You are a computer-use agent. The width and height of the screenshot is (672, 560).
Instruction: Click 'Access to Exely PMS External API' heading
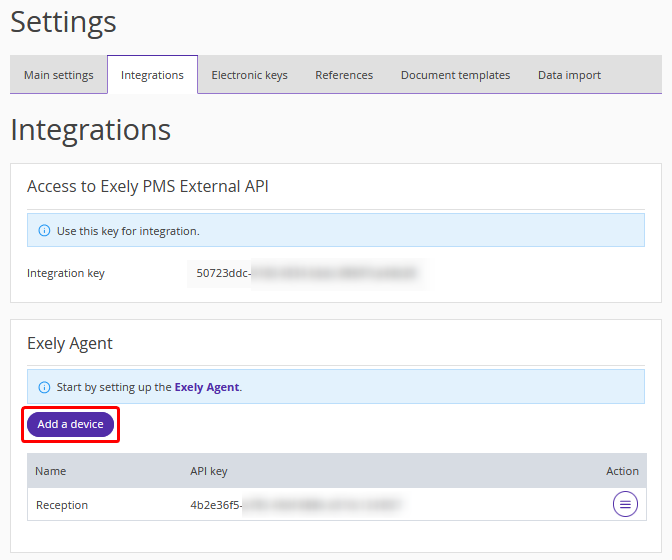(148, 186)
